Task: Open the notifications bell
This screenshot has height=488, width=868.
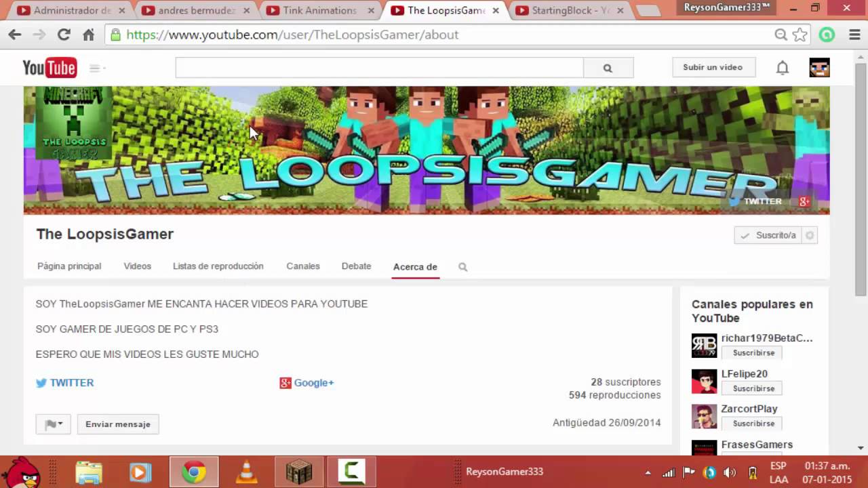Action: pos(783,68)
